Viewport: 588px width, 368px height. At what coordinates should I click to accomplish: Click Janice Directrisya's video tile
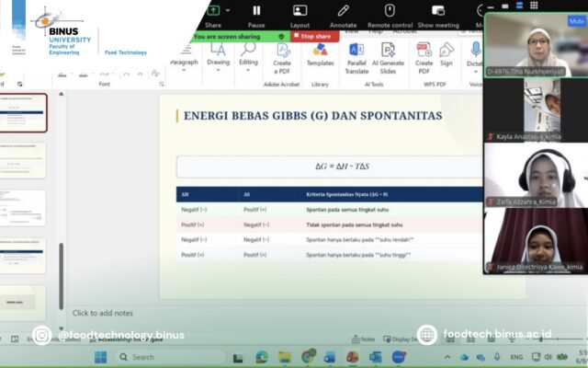537,241
